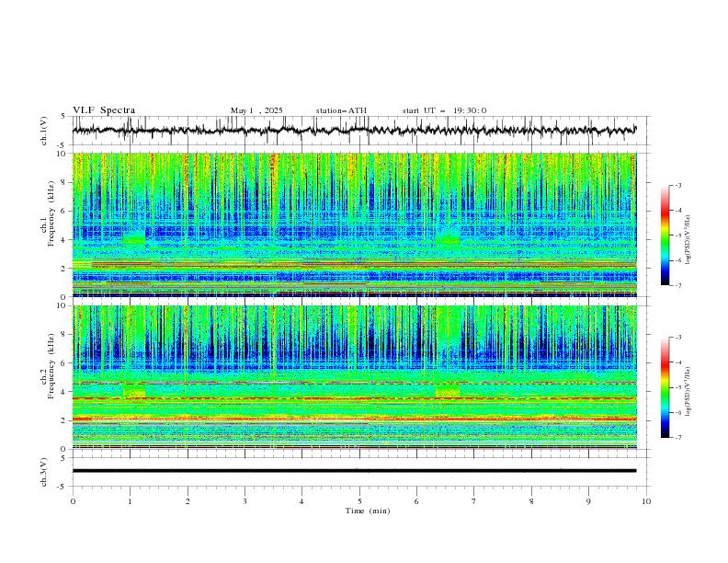Screen dimensions: 728x563
Task: Click the ch.3(V) axis label
Action: (x=44, y=472)
